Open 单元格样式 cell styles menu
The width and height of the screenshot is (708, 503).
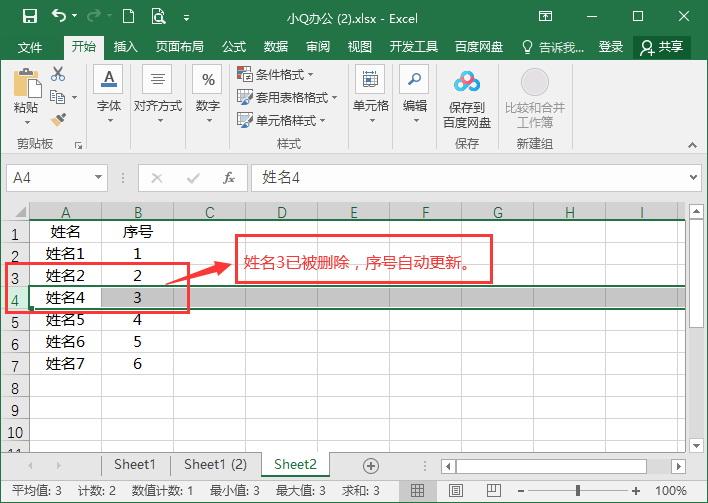(x=281, y=120)
